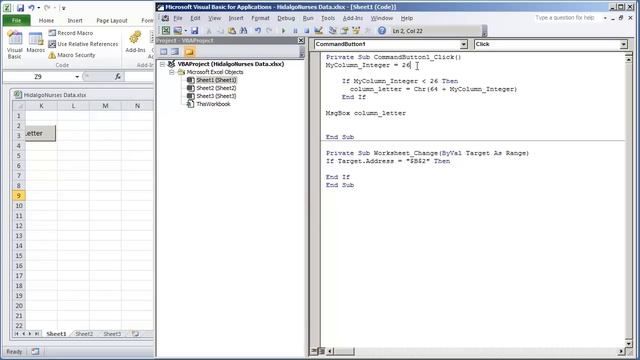Image resolution: width=640 pixels, height=360 pixels.
Task: Click the Insert UserForm toolbar icon
Action: (x=178, y=31)
